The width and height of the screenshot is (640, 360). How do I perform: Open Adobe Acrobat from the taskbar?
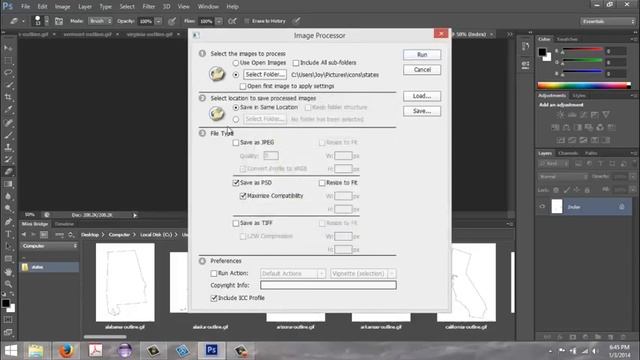pos(95,350)
